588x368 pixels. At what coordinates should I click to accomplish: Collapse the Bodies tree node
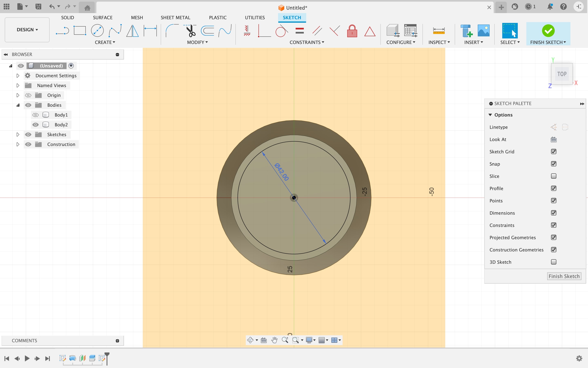(18, 105)
